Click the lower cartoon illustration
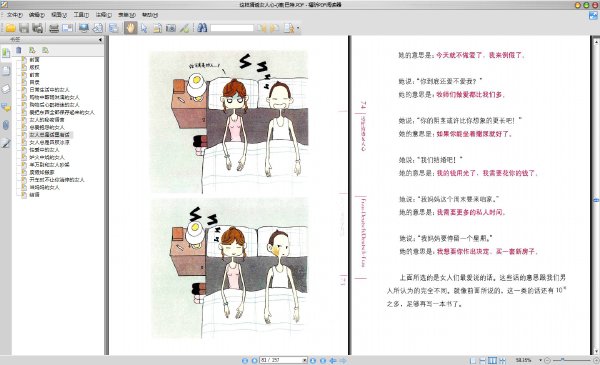This screenshot has height=365, width=600. (x=228, y=268)
